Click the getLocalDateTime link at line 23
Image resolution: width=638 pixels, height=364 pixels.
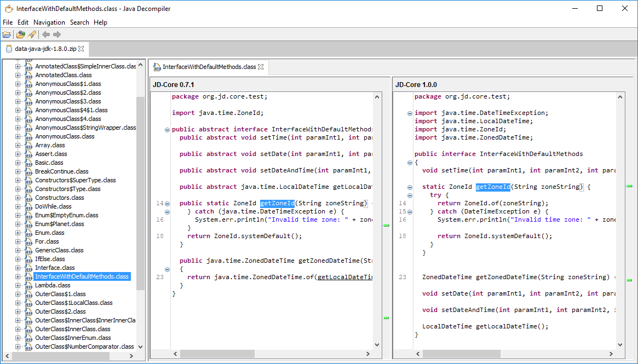345,277
